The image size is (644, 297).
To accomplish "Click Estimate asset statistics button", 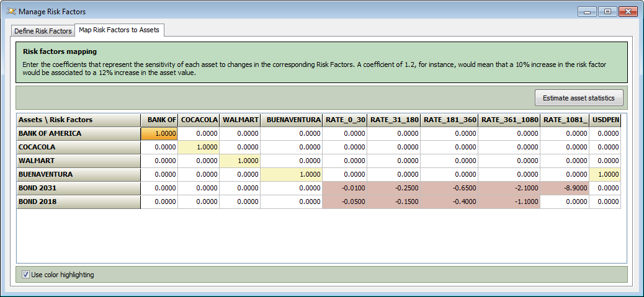I will click(579, 98).
